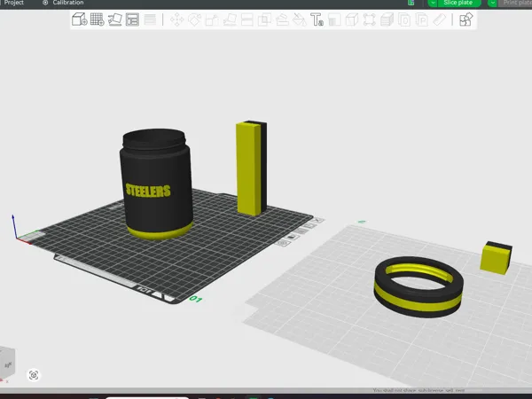Open the Mesh boolean tool
The height and width of the screenshot is (399, 532).
click(264, 20)
